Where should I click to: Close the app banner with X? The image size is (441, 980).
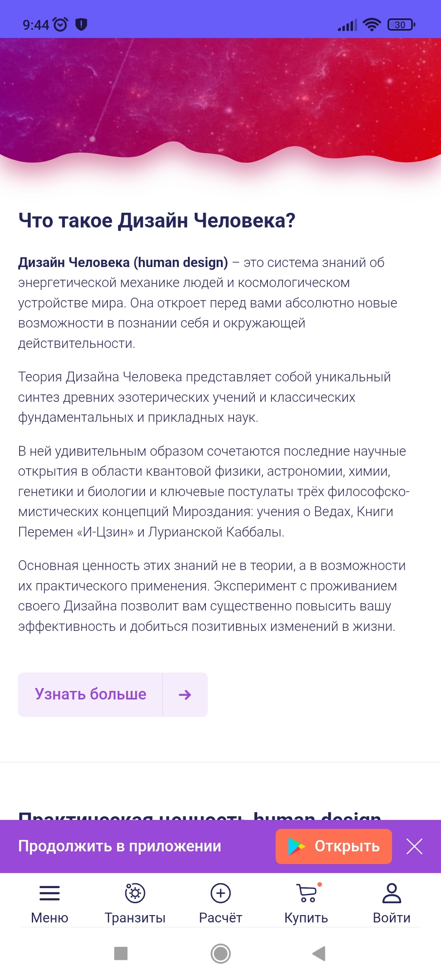(414, 846)
